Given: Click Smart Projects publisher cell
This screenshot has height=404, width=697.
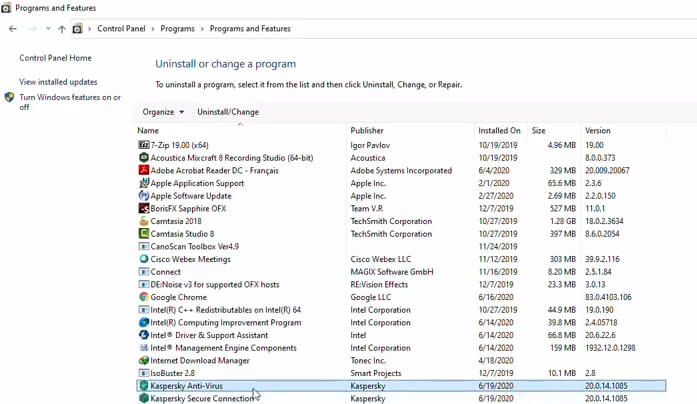Looking at the screenshot, I should point(376,373).
